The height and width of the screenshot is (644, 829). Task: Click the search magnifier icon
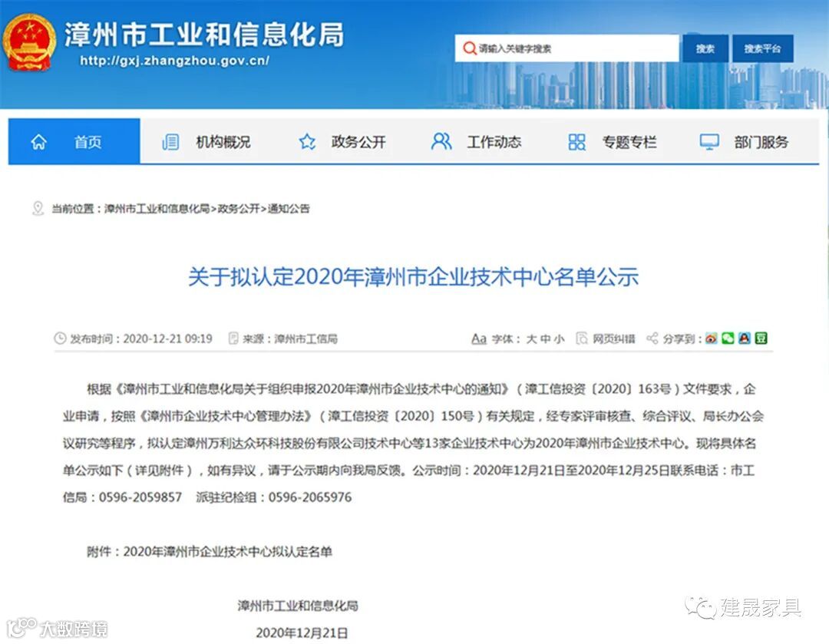[469, 48]
